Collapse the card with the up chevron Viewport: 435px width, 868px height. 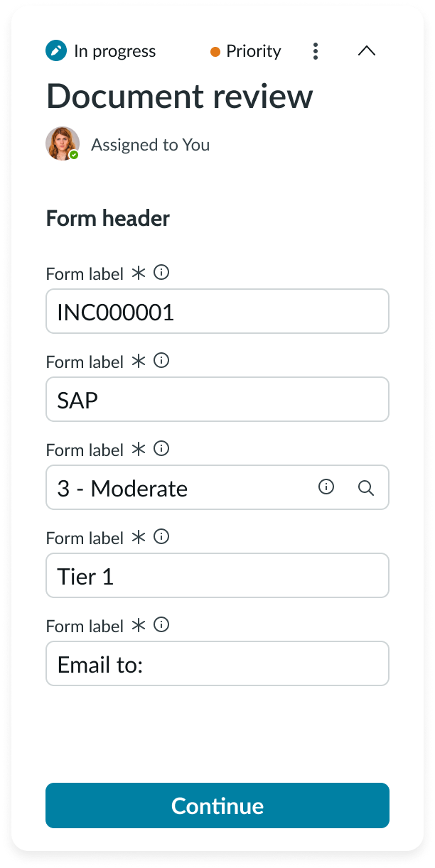pos(366,51)
